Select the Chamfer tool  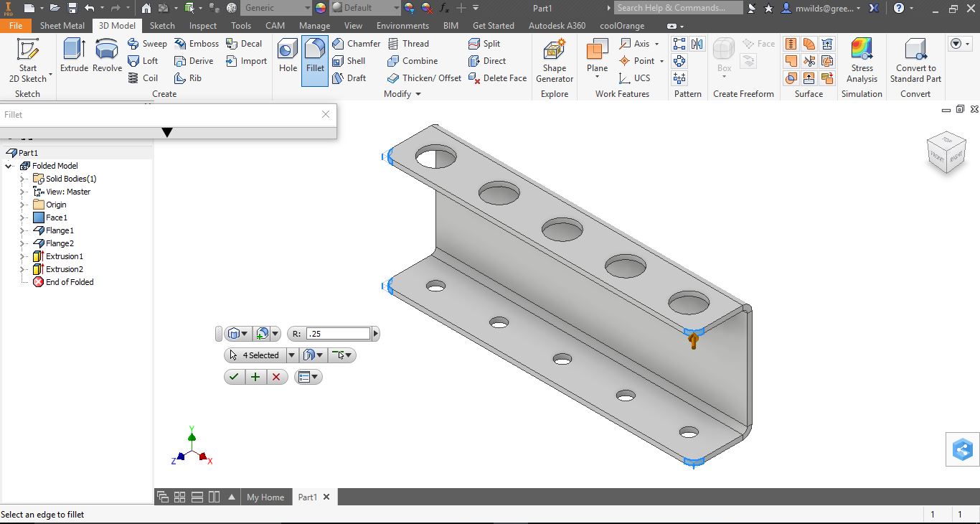(x=357, y=44)
